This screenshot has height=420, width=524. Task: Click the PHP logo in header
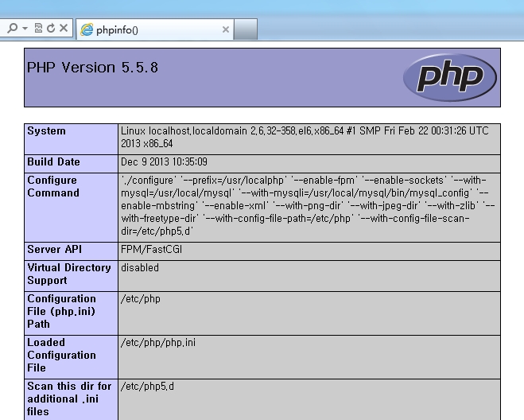[x=450, y=77]
